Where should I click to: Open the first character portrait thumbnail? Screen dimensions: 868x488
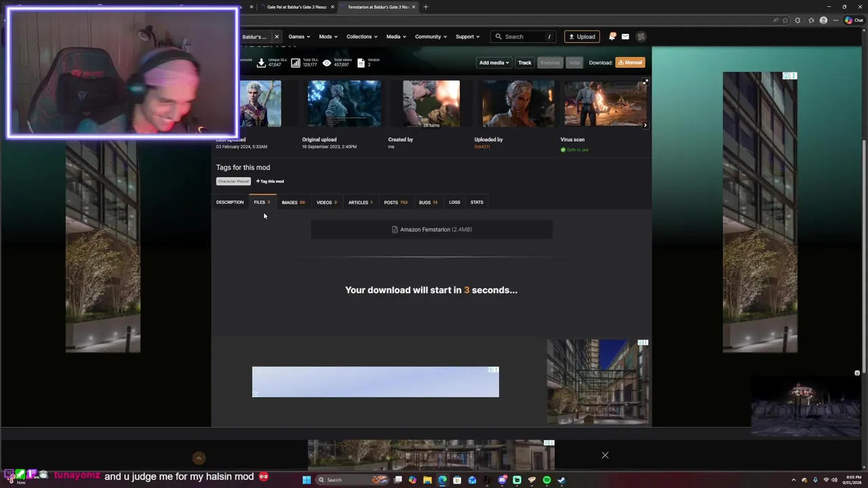coord(260,103)
